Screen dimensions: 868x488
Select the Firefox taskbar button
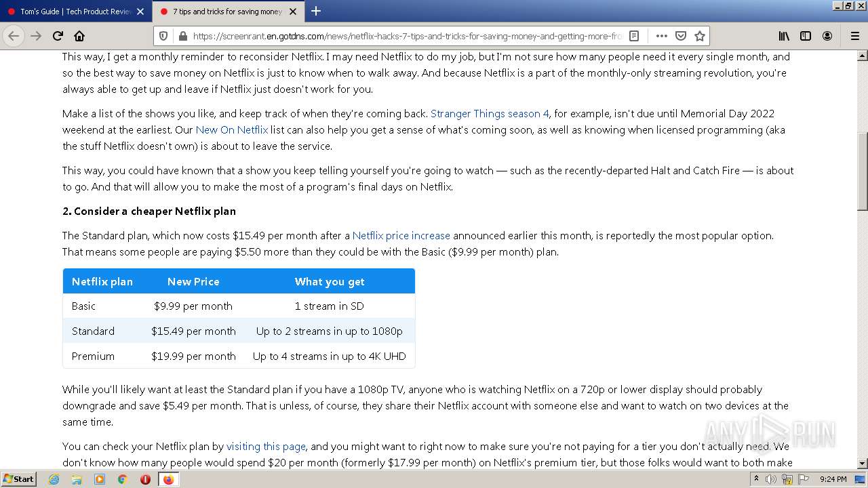click(168, 479)
